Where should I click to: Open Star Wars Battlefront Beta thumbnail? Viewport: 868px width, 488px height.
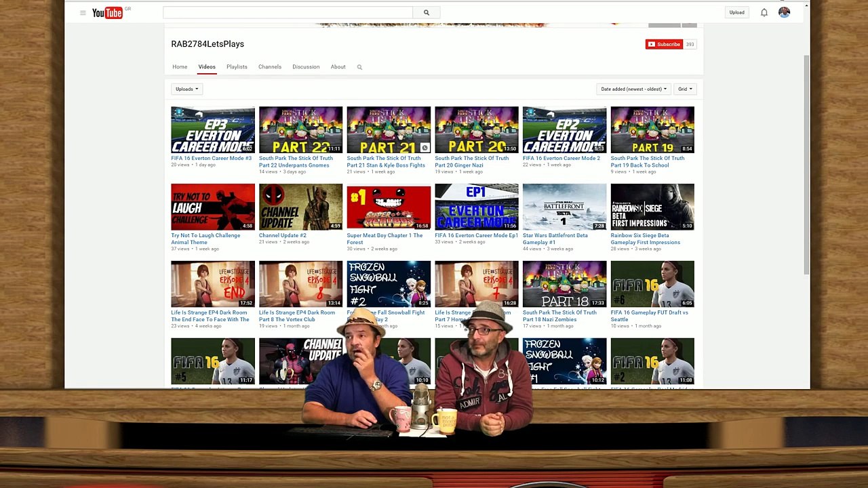click(x=564, y=207)
